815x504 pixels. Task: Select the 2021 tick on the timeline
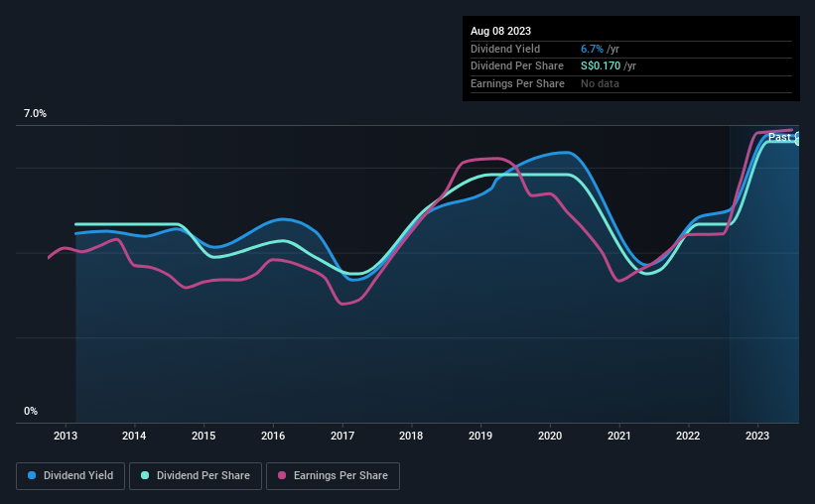(x=619, y=436)
